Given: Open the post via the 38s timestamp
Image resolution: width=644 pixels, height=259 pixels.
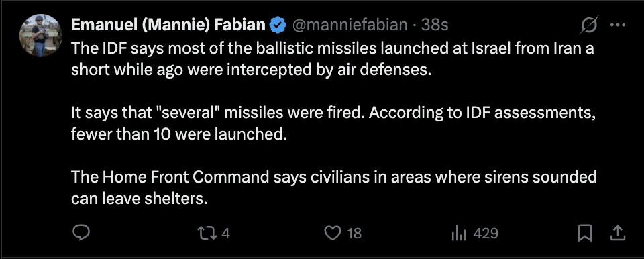Looking at the screenshot, I should coord(435,25).
